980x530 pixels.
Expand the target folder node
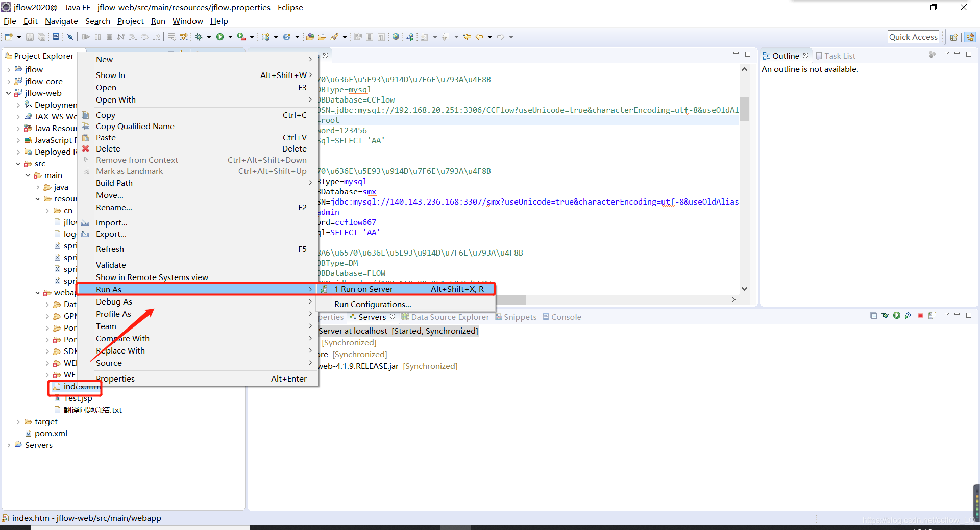pos(18,422)
